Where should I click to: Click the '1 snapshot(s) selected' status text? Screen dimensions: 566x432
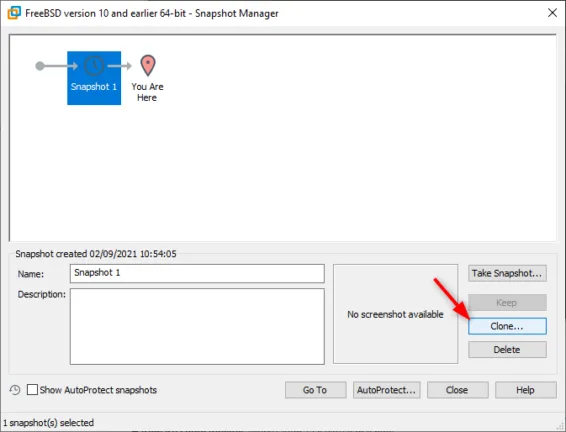[x=48, y=423]
